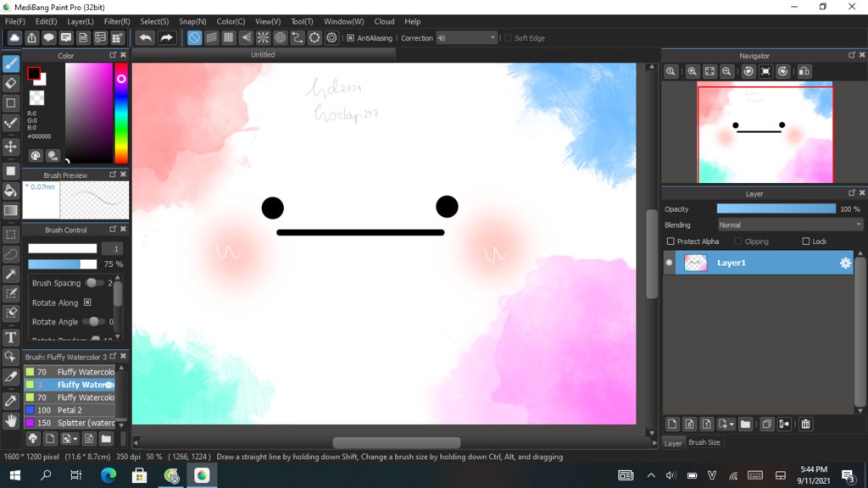Image resolution: width=868 pixels, height=488 pixels.
Task: Enable the concentric circle snap guide
Action: pos(280,37)
